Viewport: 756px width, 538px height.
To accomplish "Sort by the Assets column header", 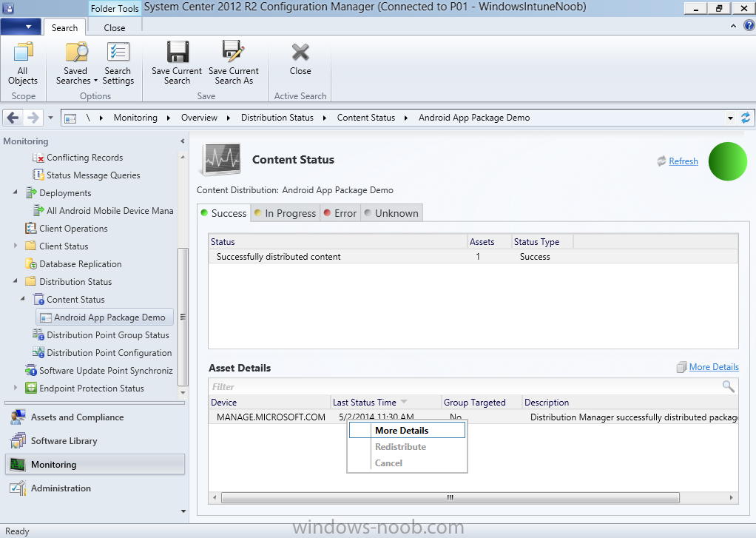I will [x=489, y=242].
